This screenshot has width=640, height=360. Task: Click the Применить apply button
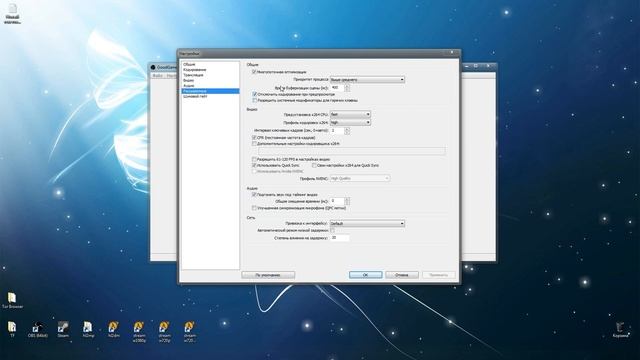438,275
